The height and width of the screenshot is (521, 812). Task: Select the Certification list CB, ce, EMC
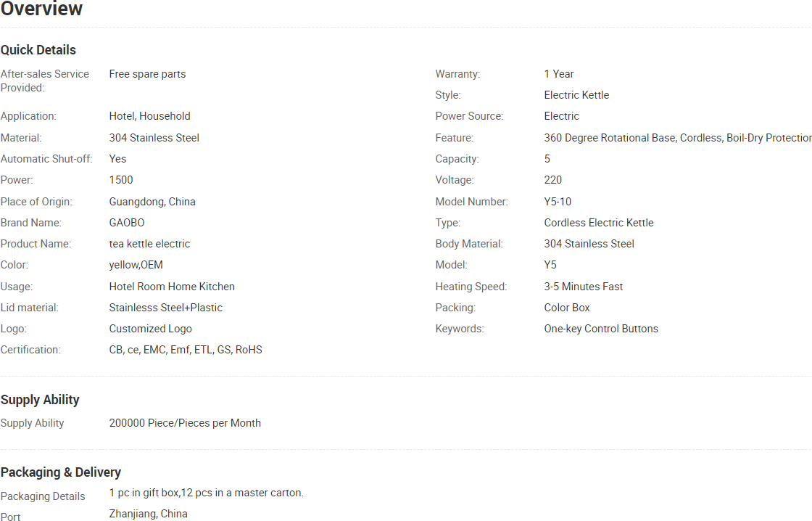pyautogui.click(x=186, y=350)
